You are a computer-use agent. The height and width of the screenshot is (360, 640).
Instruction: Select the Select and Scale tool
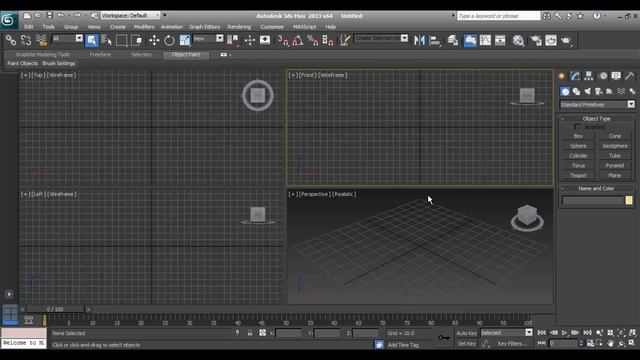pos(184,40)
